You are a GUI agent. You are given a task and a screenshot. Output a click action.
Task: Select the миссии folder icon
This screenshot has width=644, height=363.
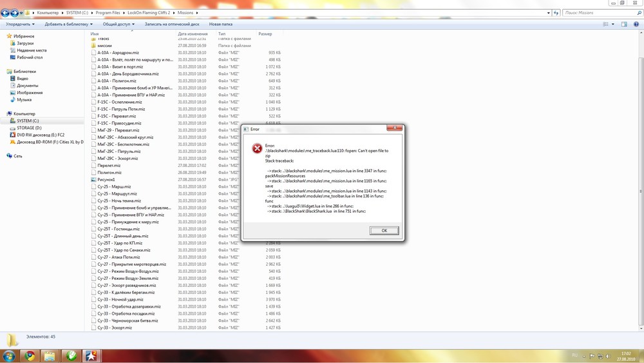pyautogui.click(x=93, y=46)
